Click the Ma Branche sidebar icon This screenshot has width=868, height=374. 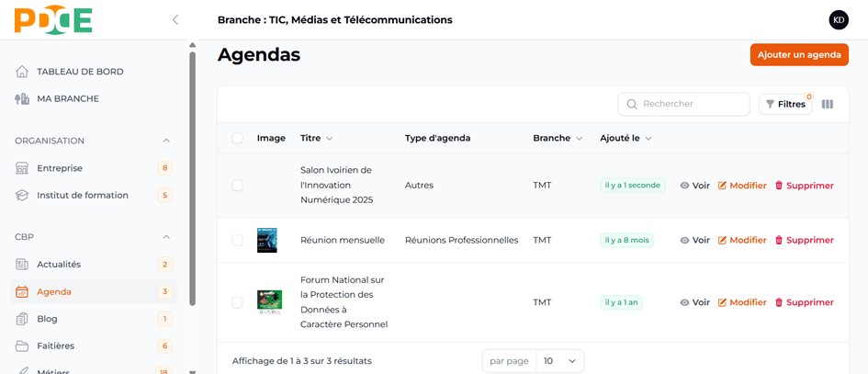[22, 99]
